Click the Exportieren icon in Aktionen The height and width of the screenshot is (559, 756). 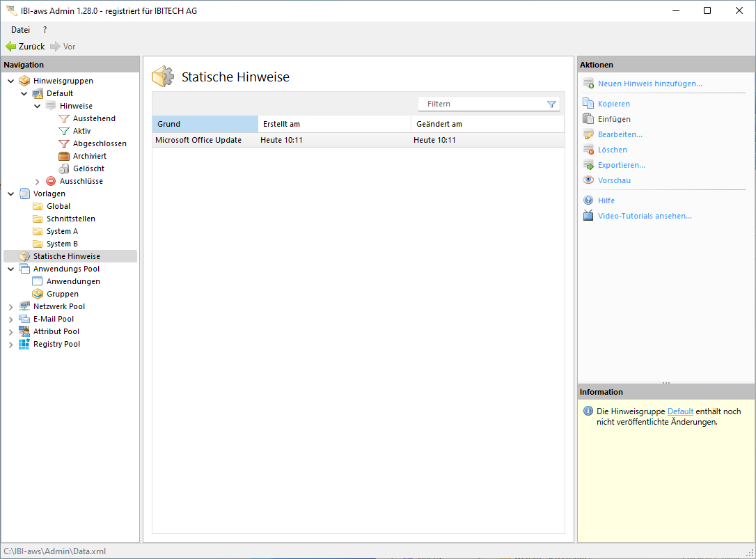point(588,165)
